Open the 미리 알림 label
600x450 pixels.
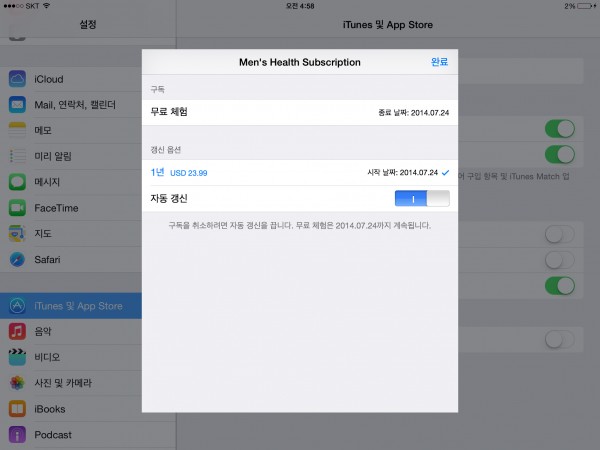click(53, 156)
